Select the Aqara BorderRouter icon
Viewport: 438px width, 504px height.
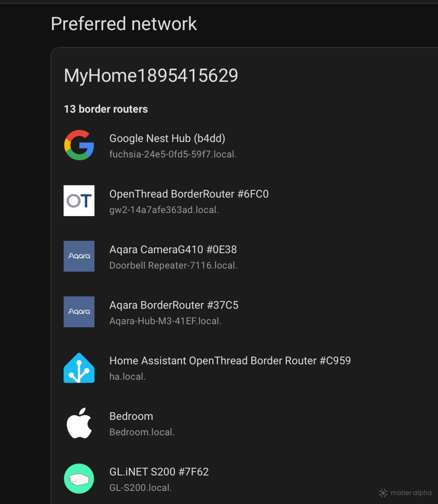79,312
